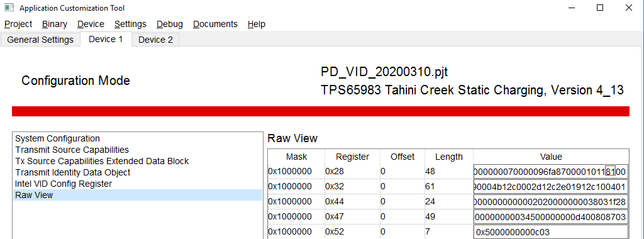Maximize the application window
The height and width of the screenshot is (239, 644).
pos(600,8)
